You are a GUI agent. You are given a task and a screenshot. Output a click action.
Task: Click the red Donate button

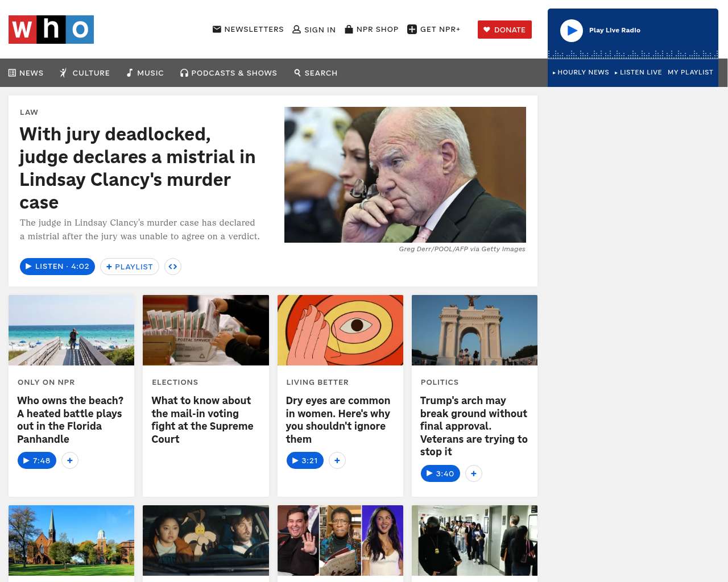coord(504,30)
